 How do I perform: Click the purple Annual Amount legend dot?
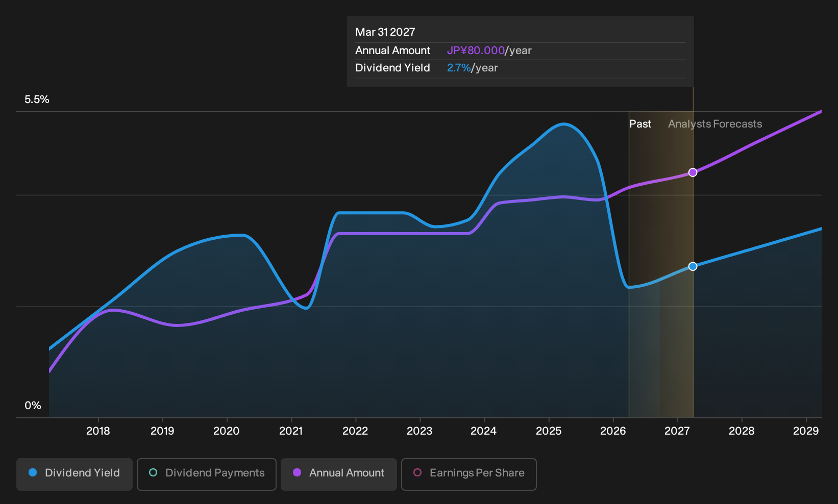coord(297,472)
